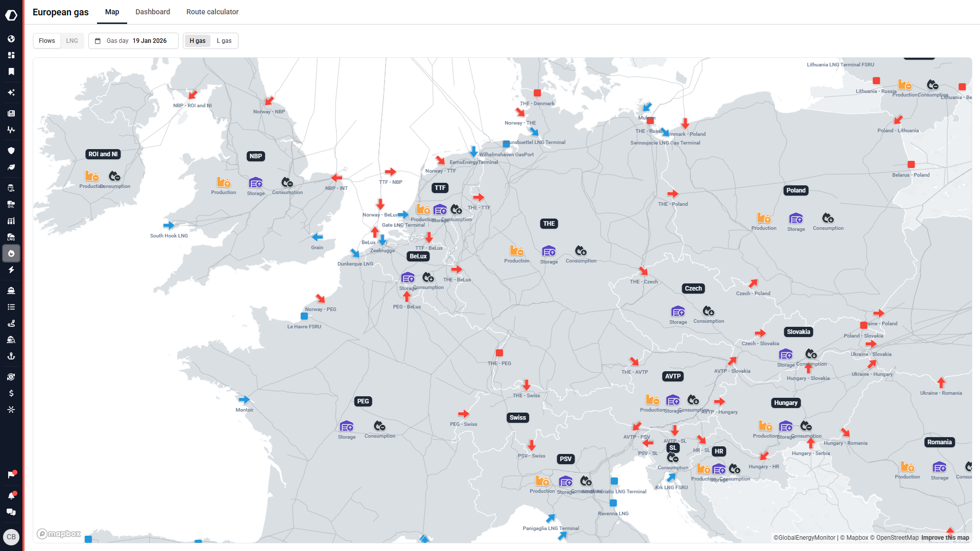Toggle Flows mode on
Viewport: 980px width, 551px height.
[x=46, y=40]
